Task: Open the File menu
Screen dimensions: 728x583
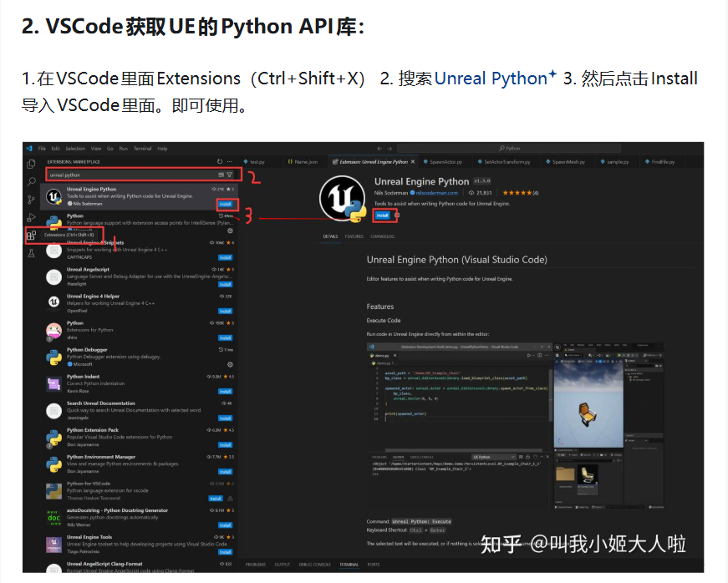Action: coord(42,149)
